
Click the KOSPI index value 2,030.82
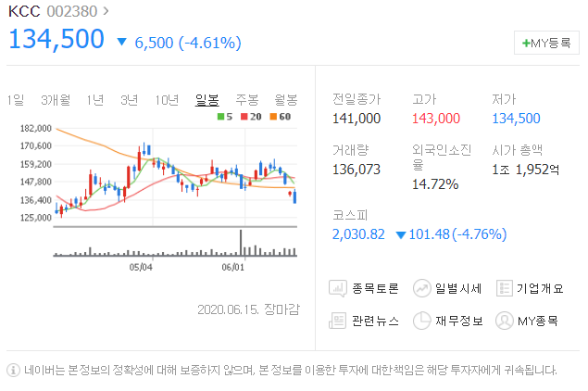click(358, 234)
